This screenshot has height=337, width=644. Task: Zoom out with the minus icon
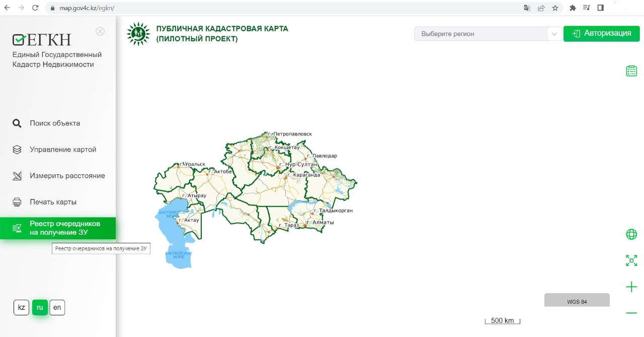pyautogui.click(x=631, y=313)
